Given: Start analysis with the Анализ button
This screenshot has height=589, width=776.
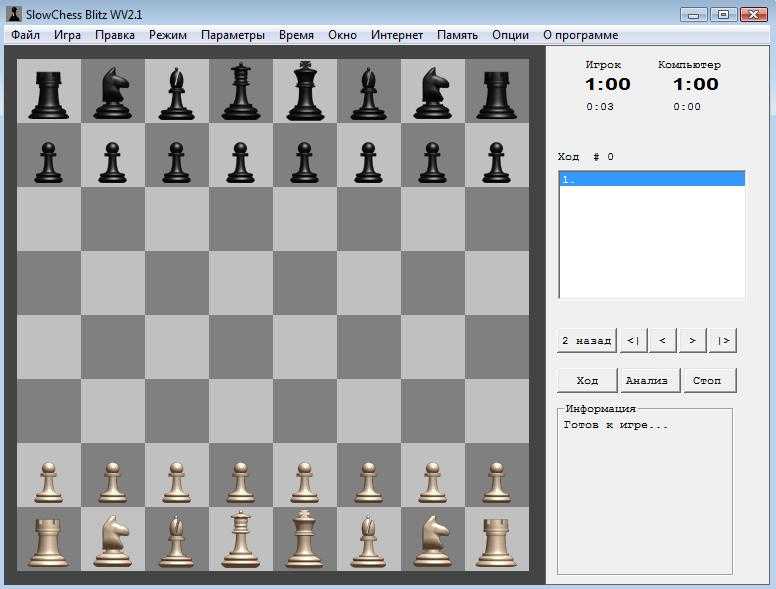Looking at the screenshot, I should click(651, 381).
